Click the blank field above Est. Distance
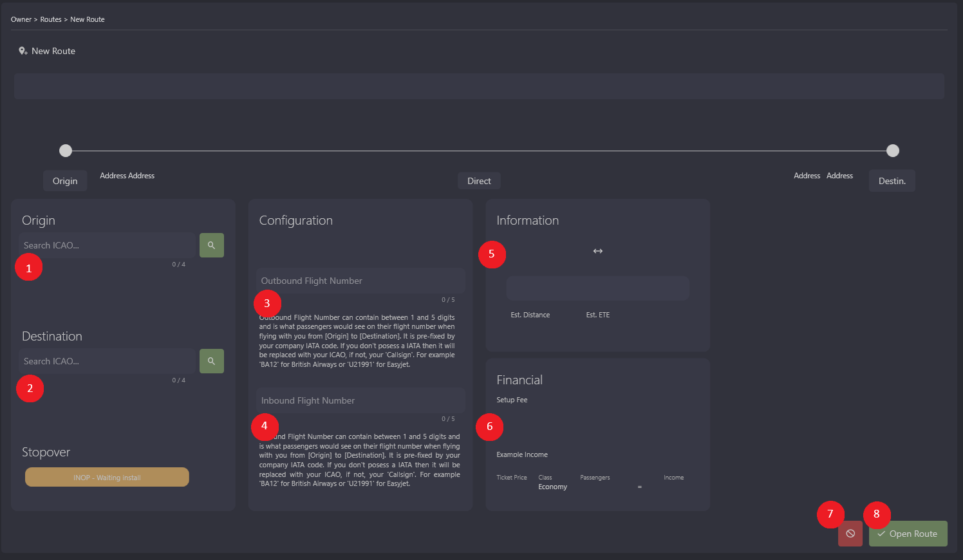 [x=597, y=288]
